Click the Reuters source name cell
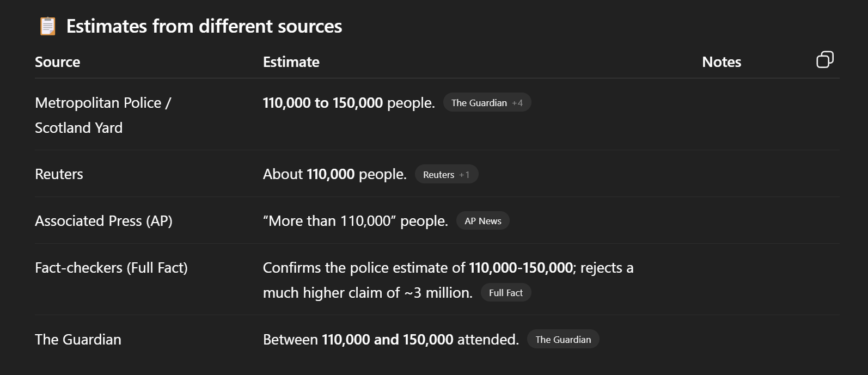 click(59, 174)
